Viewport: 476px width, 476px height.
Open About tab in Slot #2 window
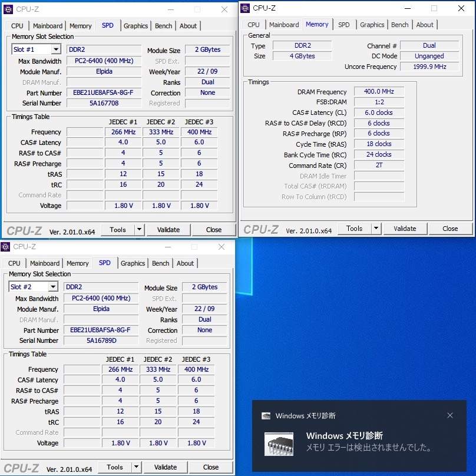point(185,263)
